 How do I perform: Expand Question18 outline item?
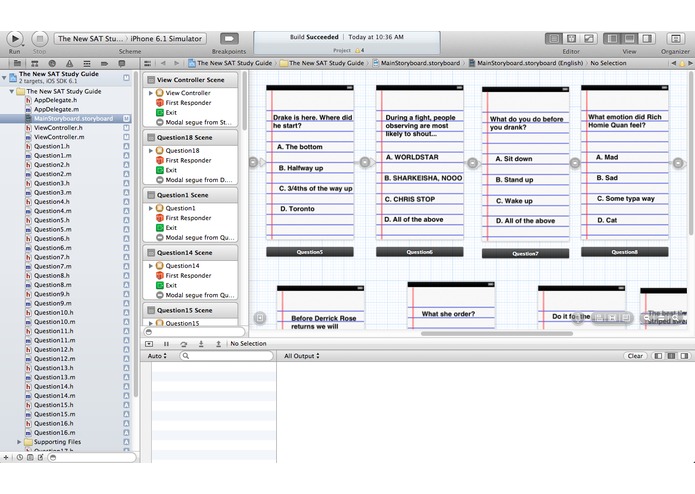click(151, 151)
